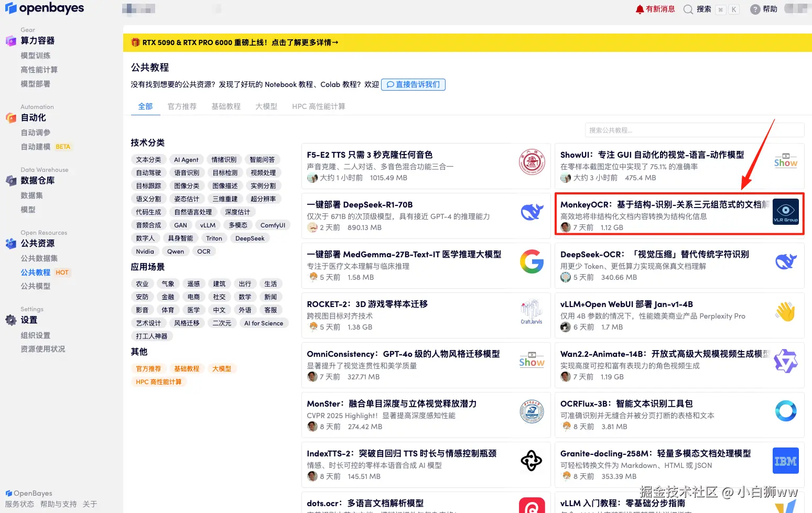Image resolution: width=812 pixels, height=513 pixels.
Task: Open the F5-E2 TTS tutorial title
Action: tap(370, 155)
